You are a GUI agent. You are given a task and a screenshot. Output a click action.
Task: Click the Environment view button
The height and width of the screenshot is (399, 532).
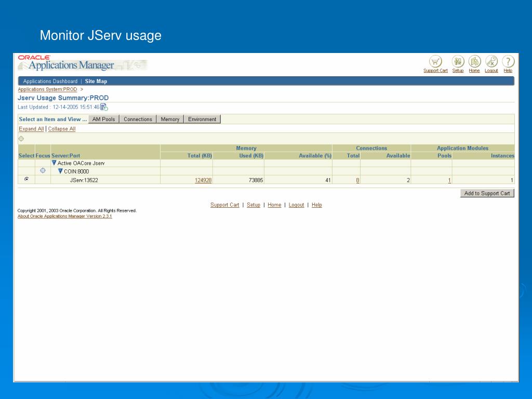point(202,119)
